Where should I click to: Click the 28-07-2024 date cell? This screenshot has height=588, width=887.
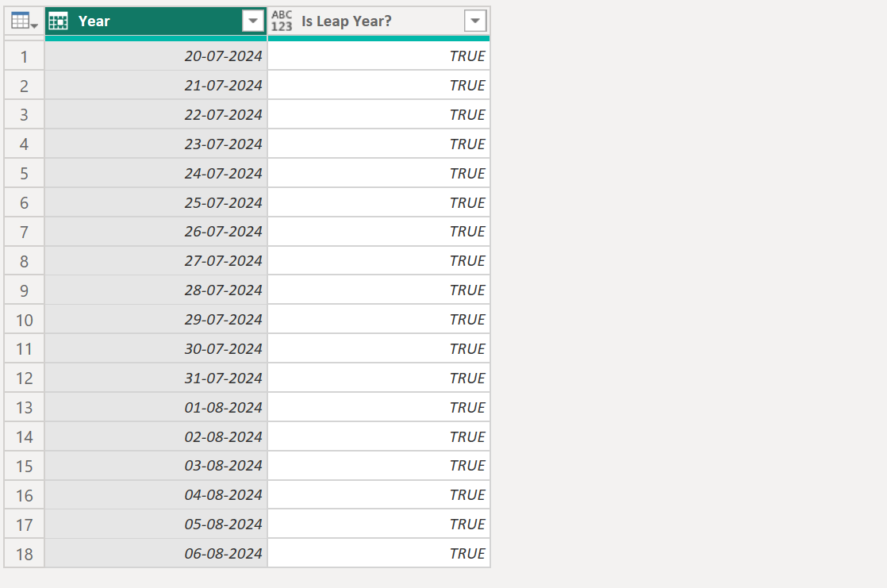click(x=223, y=290)
